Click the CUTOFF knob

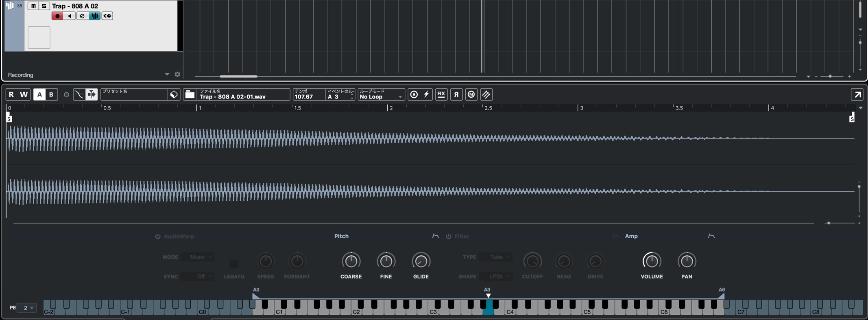pos(532,261)
